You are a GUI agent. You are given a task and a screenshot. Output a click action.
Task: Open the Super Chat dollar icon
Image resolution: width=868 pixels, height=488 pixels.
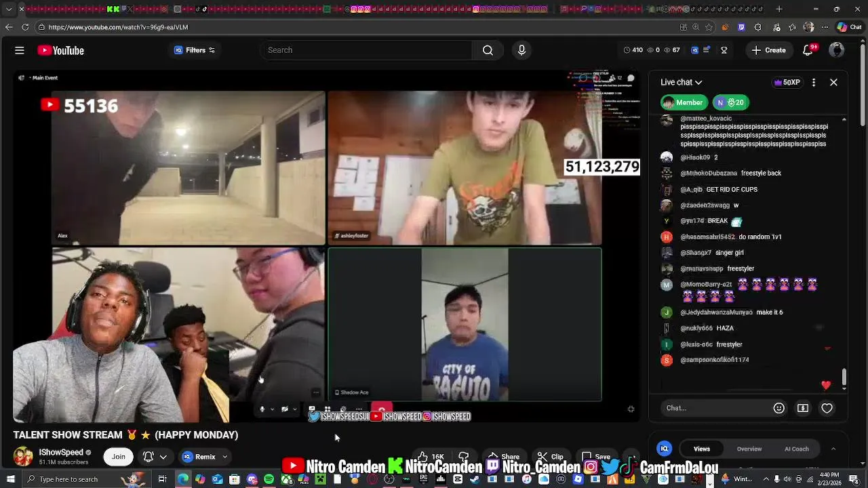(803, 408)
